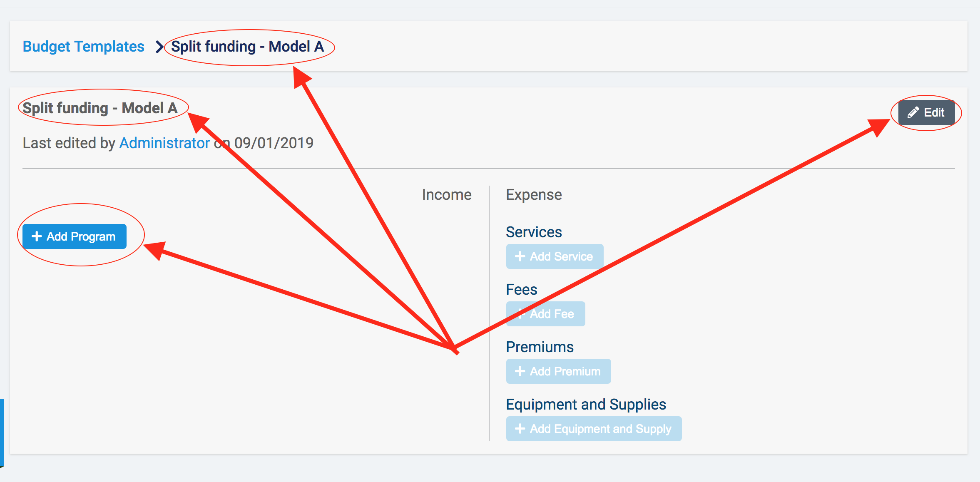This screenshot has height=482, width=980.
Task: Select the Income column header
Action: point(446,195)
